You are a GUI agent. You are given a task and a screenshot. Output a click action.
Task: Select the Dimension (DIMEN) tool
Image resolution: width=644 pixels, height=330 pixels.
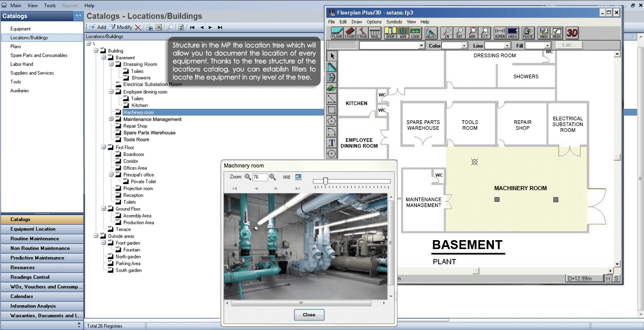500,32
